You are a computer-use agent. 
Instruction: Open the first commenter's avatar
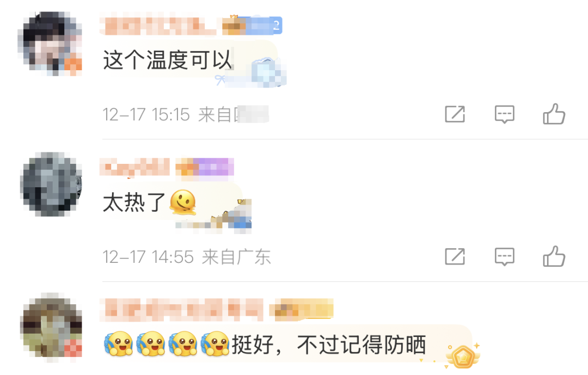[50, 42]
